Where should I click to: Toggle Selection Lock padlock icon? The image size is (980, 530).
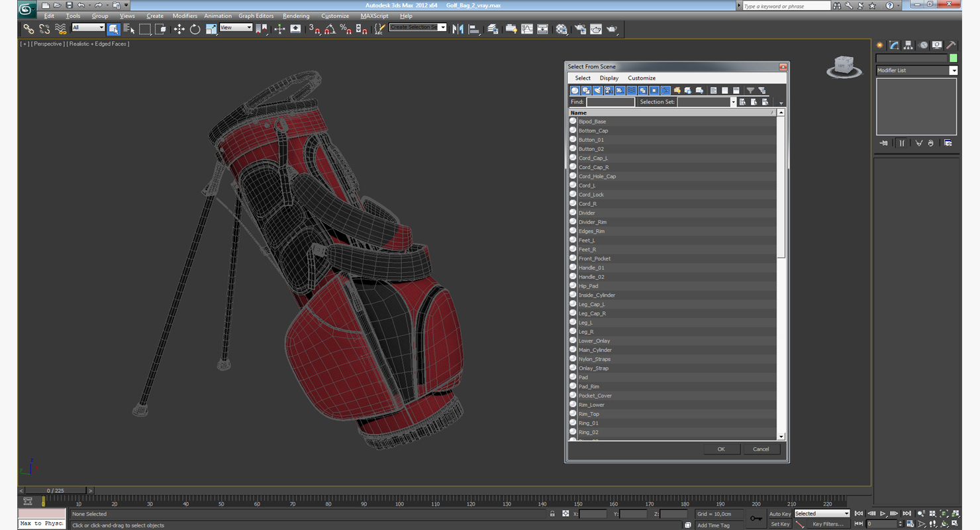point(552,513)
